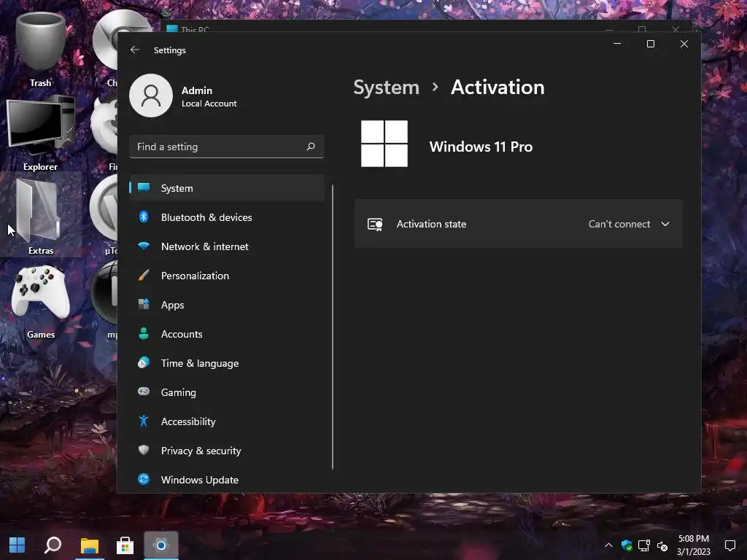The height and width of the screenshot is (560, 747).
Task: Select System in the sidebar
Action: [227, 187]
